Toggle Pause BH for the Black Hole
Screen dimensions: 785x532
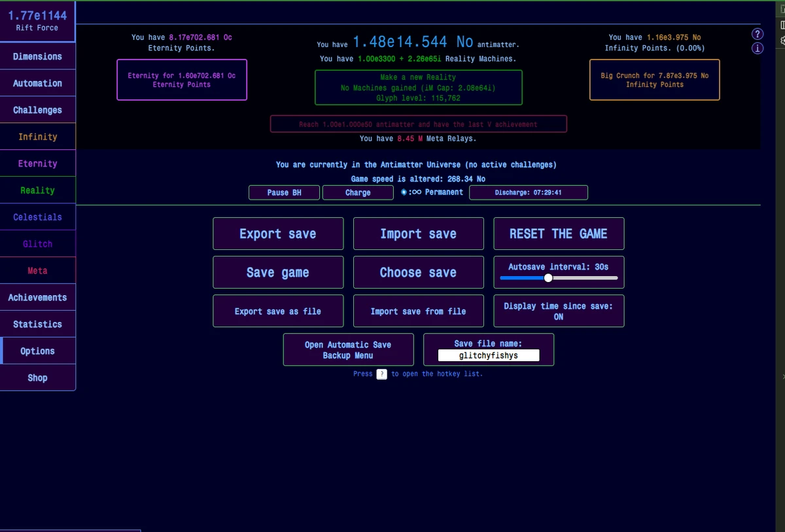click(x=283, y=192)
